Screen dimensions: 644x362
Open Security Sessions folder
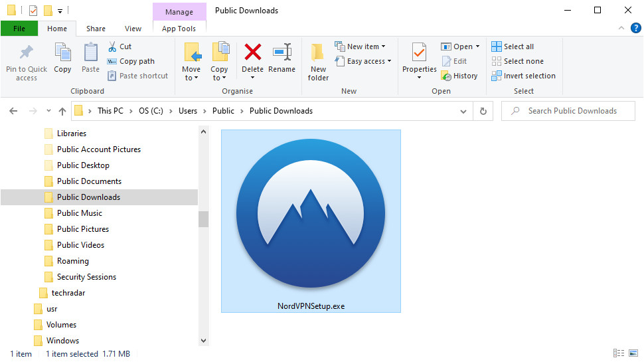click(86, 277)
